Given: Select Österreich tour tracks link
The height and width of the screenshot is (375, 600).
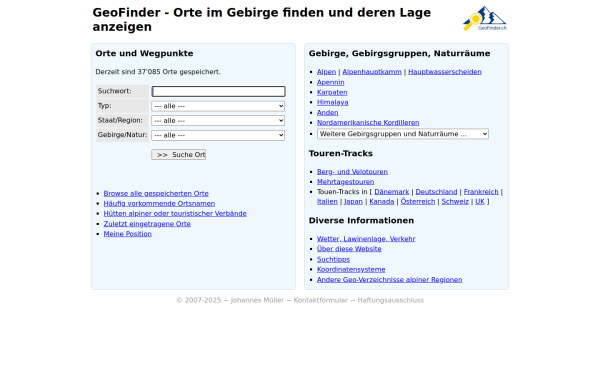Looking at the screenshot, I should pos(418,201).
